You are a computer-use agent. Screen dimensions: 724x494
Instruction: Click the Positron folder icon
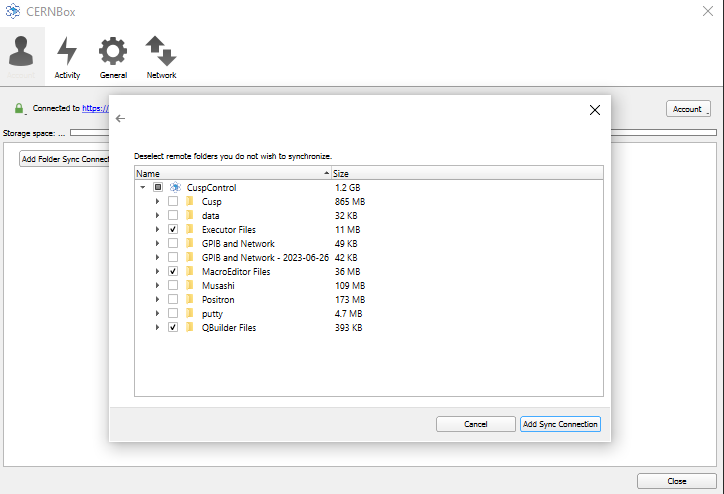point(189,299)
